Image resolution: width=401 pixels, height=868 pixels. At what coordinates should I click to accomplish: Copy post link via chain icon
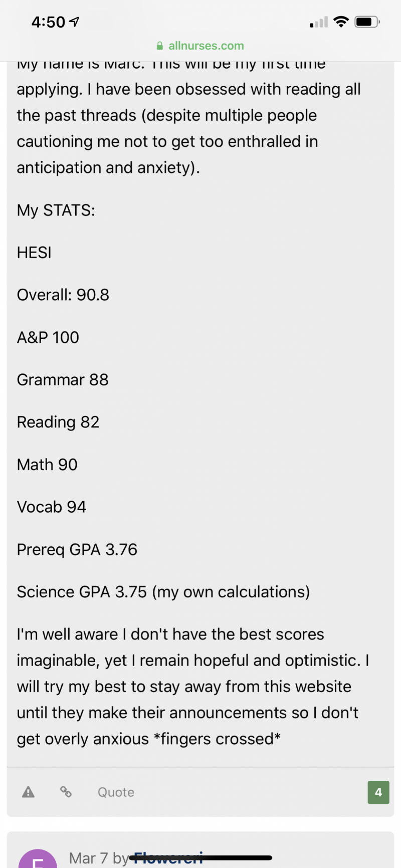pyautogui.click(x=66, y=792)
